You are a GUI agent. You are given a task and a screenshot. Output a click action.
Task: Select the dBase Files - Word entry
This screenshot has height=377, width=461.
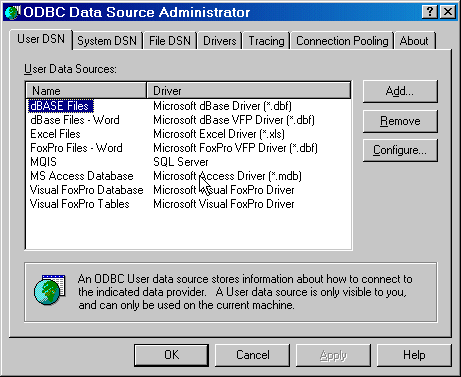point(75,120)
